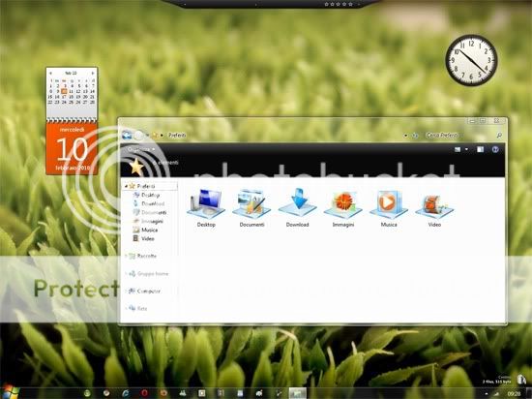
Task: Open Internet Explorer from the taskbar
Action: tap(126, 393)
